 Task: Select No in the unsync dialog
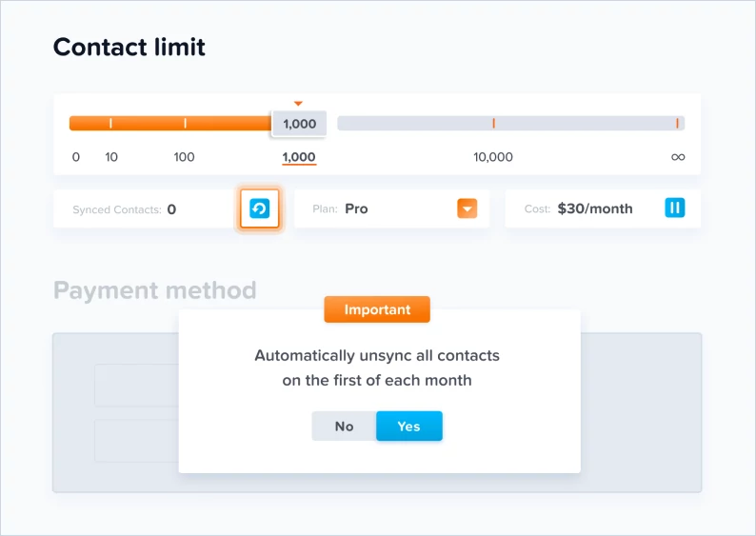345,427
